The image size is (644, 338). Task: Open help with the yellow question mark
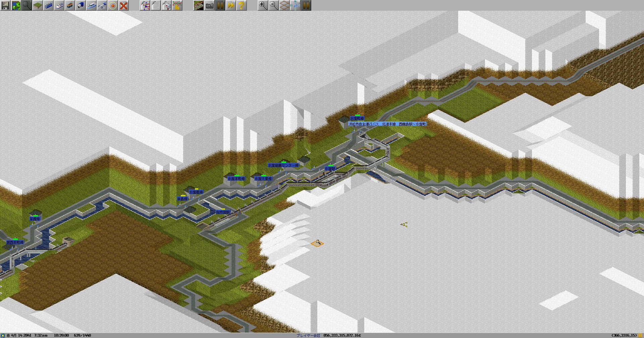pyautogui.click(x=241, y=5)
